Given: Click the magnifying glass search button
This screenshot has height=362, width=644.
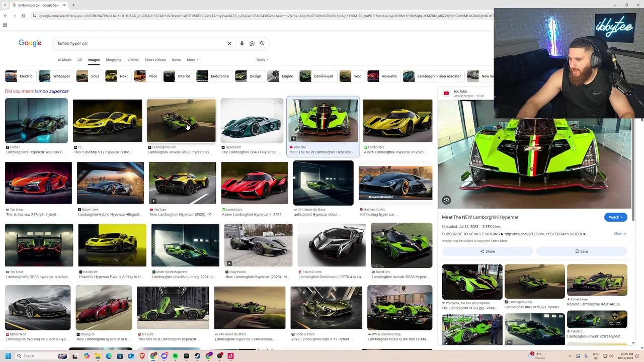Looking at the screenshot, I should (x=262, y=43).
